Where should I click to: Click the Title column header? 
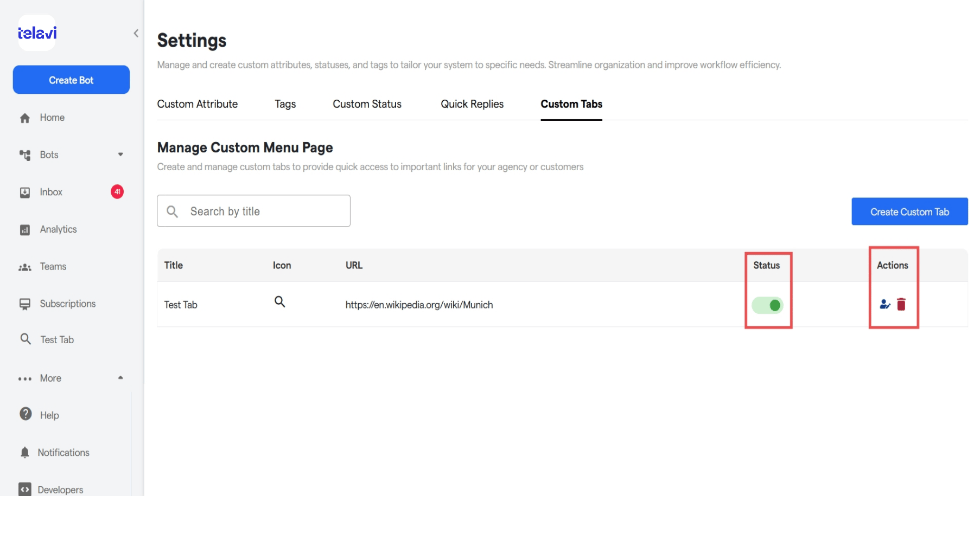[x=174, y=266]
